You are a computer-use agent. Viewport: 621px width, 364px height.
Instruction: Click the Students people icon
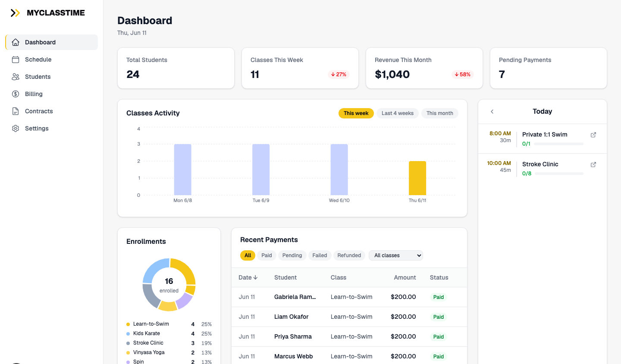click(16, 77)
